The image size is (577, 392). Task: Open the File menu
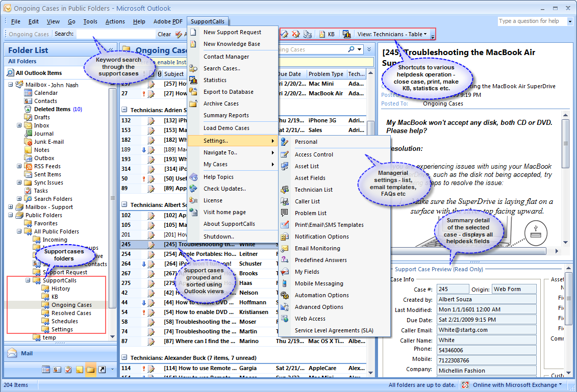tap(16, 21)
